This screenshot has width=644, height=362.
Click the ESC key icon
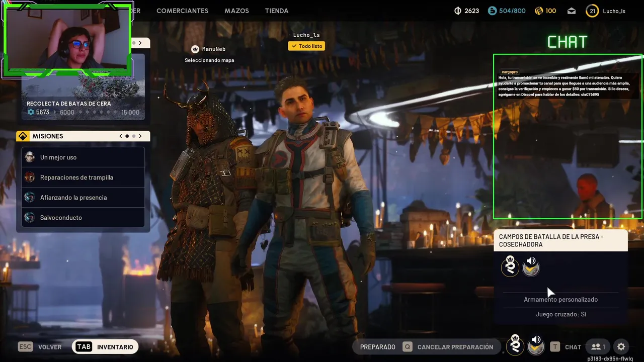click(25, 346)
